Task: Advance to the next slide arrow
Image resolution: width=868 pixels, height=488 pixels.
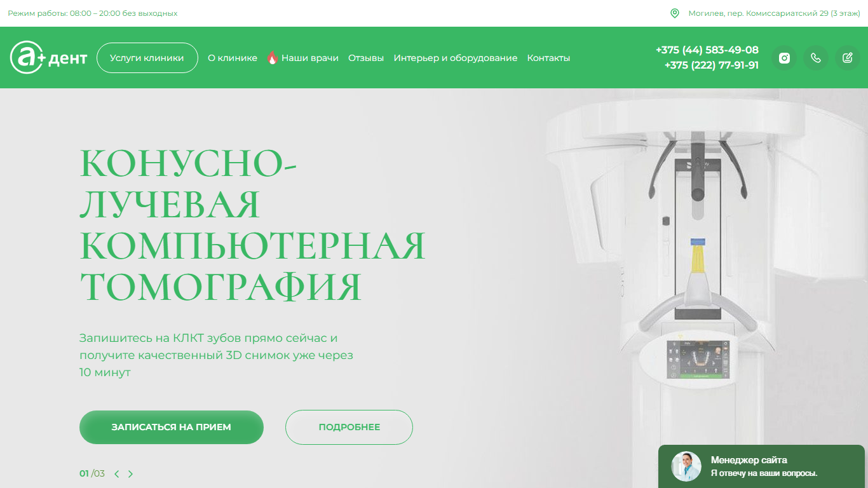Action: tap(130, 473)
